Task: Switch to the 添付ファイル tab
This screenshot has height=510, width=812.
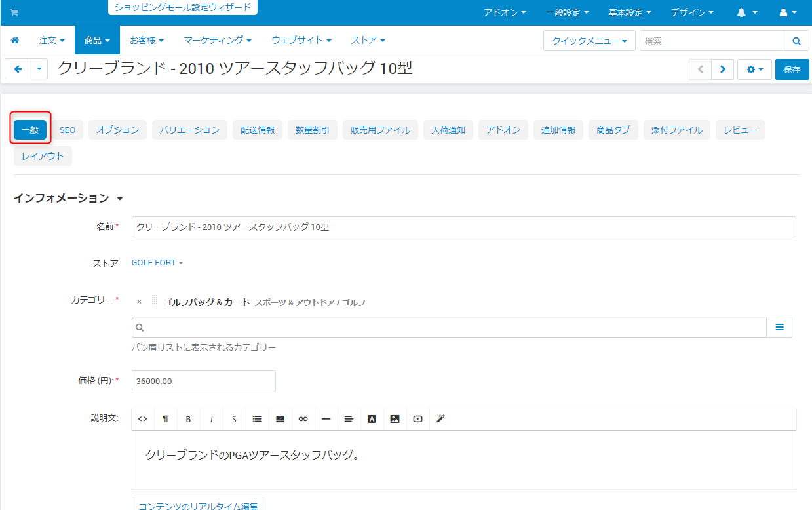Action: point(677,130)
